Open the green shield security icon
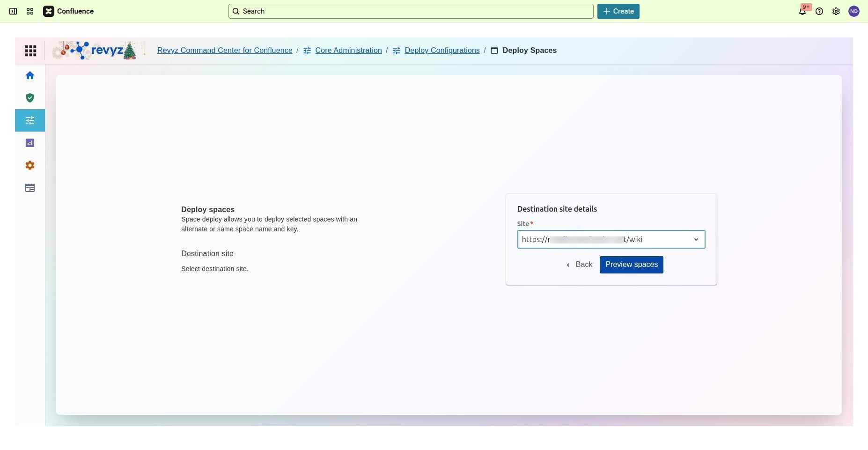 click(x=30, y=98)
